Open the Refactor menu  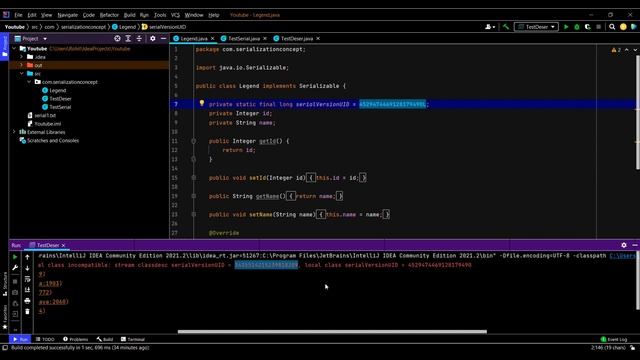(109, 15)
